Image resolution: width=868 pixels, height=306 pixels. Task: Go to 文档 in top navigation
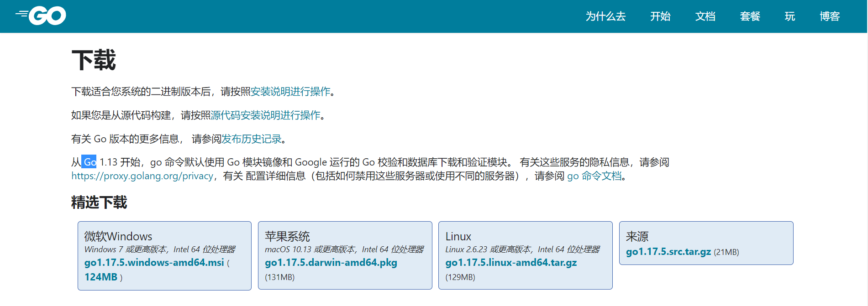705,16
